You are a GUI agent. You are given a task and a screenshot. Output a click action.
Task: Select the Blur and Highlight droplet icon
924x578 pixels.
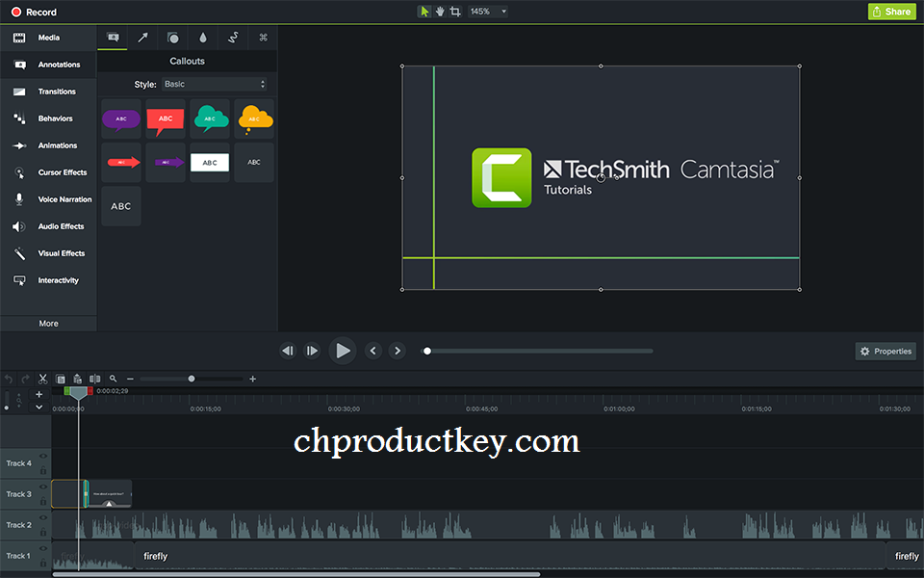pyautogui.click(x=203, y=38)
